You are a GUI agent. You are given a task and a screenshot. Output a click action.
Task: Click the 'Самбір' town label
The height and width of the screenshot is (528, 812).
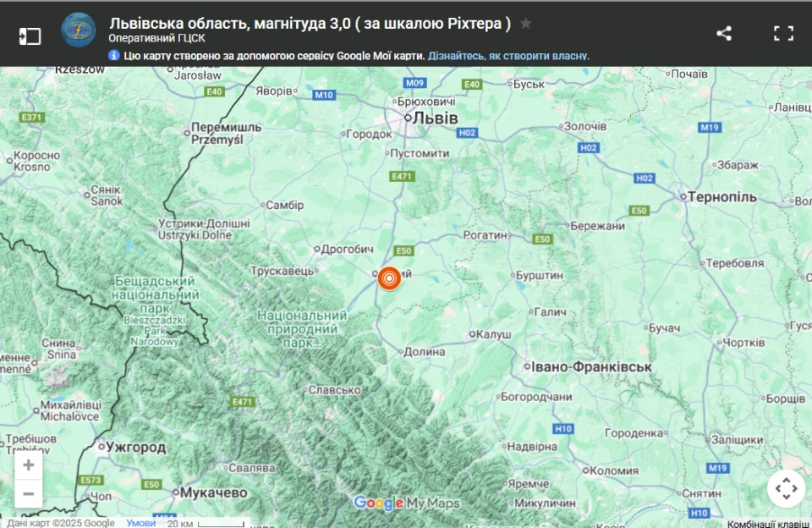(x=285, y=205)
